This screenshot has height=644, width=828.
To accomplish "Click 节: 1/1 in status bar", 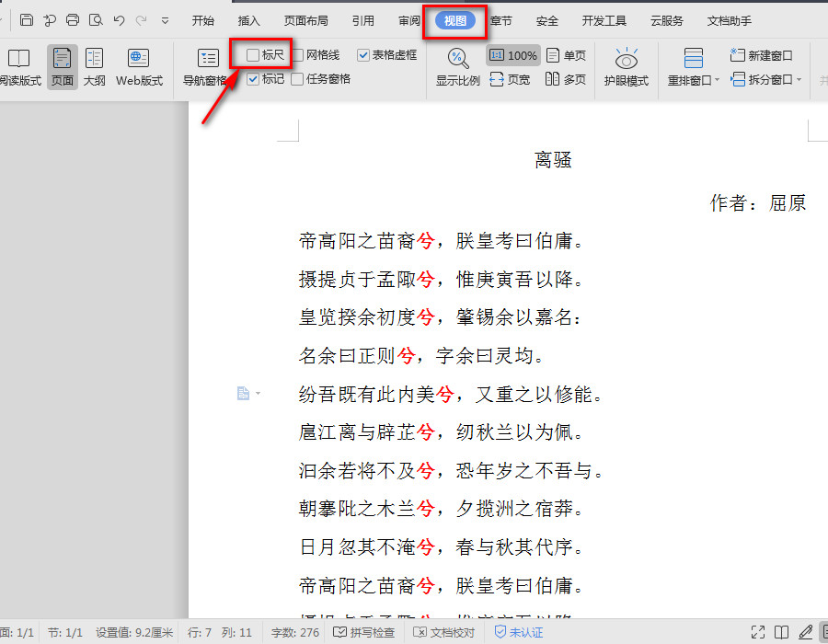I will pyautogui.click(x=65, y=632).
